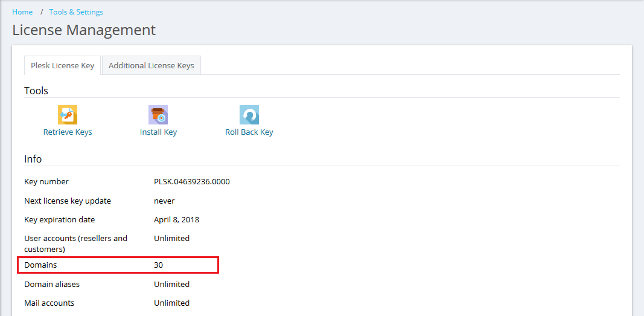Choose the Roll Back Key text link
Viewport: 644px width, 316px height.
[x=249, y=132]
